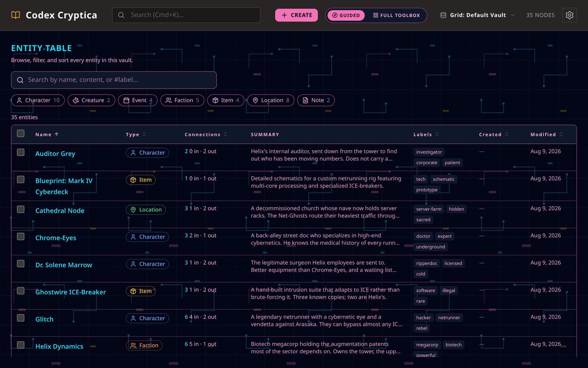Switch to Guided mode
Image resolution: width=588 pixels, height=368 pixels.
click(x=346, y=15)
